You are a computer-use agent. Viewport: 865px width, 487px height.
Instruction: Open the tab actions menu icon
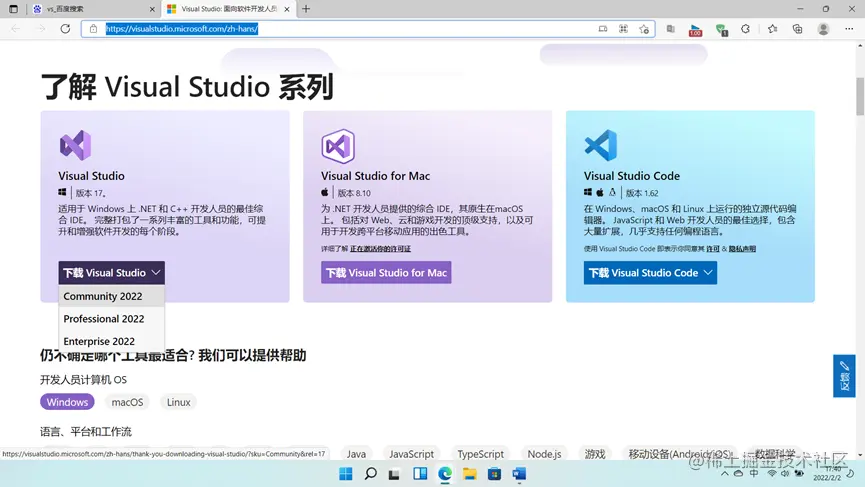tap(14, 9)
